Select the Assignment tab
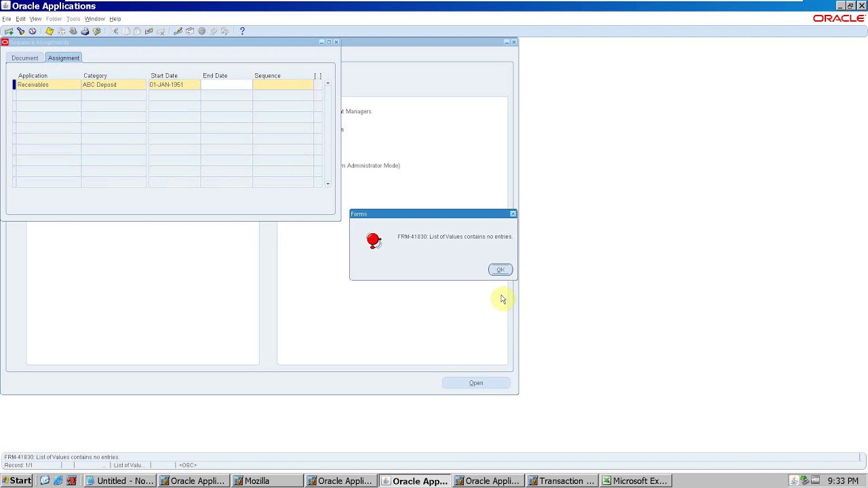Image resolution: width=868 pixels, height=488 pixels. 64,58
